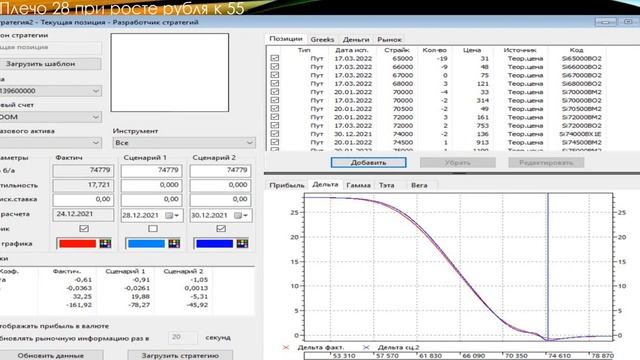This screenshot has height=360, width=640.
Task: Toggle checkbox for Si70000BM2 position row
Action: 275,92
